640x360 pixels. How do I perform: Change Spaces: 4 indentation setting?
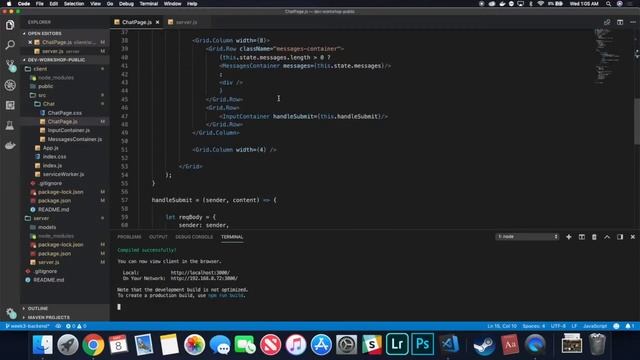[533, 326]
